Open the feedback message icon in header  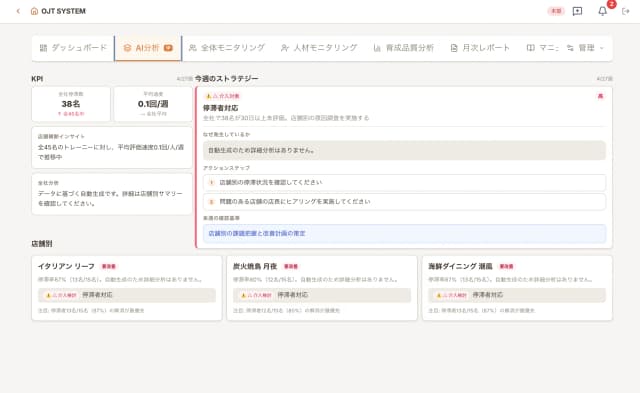(577, 11)
